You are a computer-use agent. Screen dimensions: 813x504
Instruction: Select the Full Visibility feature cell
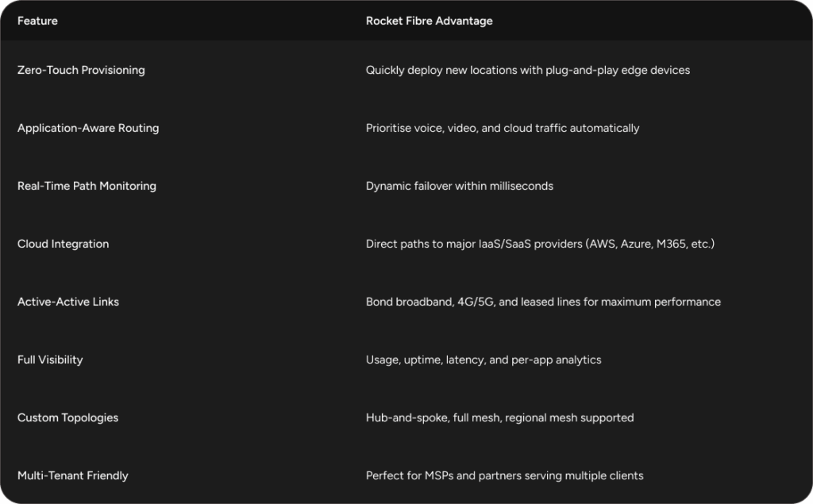pyautogui.click(x=50, y=360)
